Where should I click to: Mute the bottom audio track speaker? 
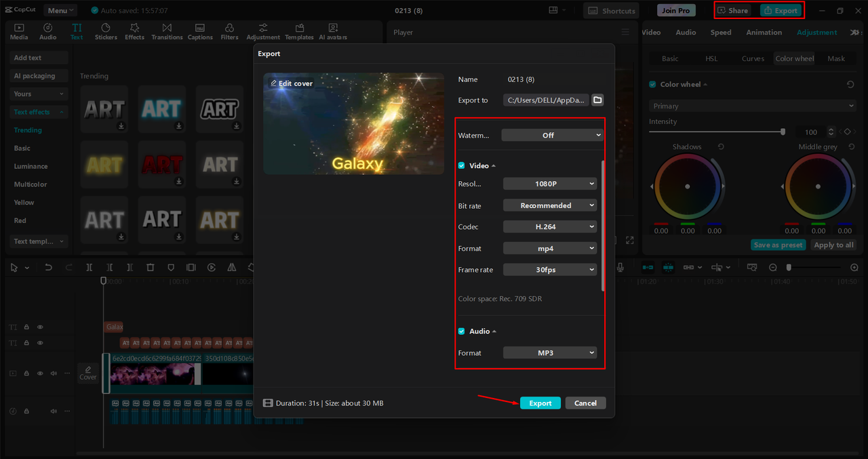54,411
